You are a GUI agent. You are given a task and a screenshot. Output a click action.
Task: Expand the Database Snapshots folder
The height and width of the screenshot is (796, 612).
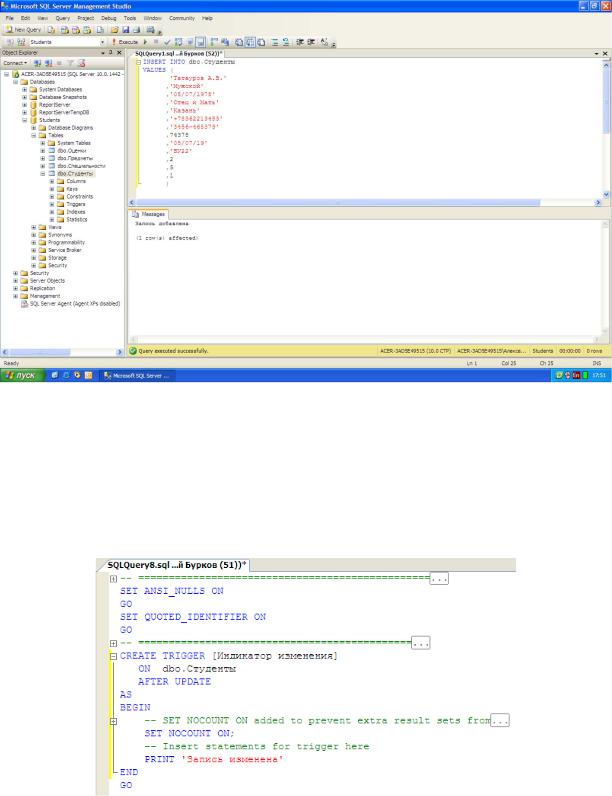[x=24, y=97]
